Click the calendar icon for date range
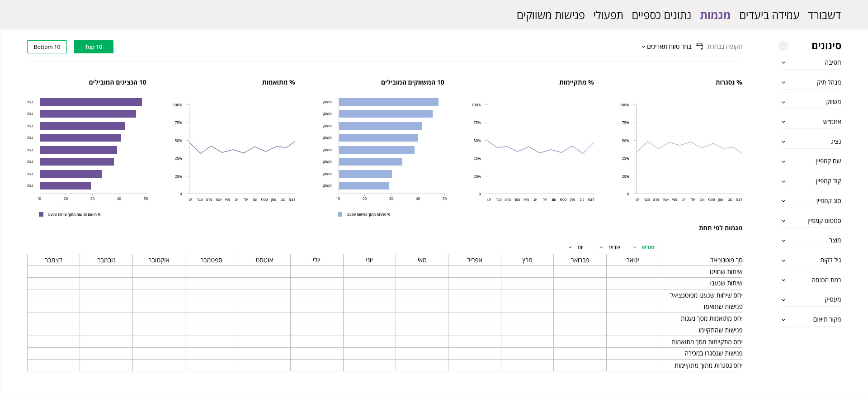The height and width of the screenshot is (398, 868). tap(699, 47)
